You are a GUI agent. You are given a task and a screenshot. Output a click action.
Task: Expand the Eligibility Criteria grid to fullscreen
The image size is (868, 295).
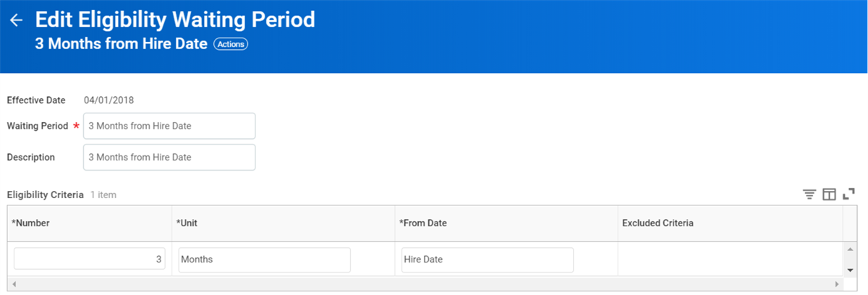coord(849,194)
